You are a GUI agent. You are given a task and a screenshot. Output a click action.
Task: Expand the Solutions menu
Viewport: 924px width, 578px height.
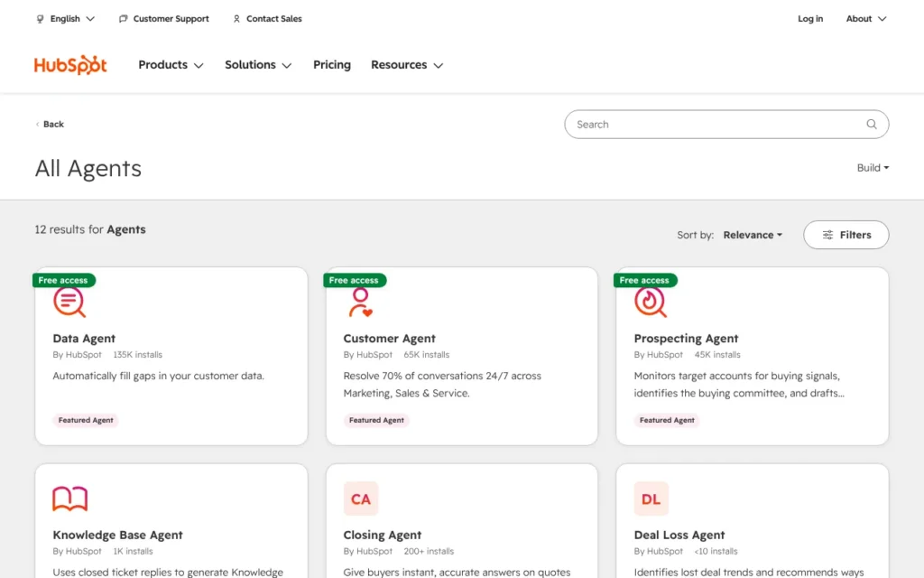(258, 65)
